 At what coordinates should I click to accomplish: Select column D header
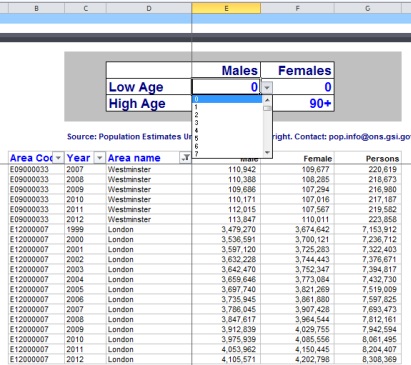point(149,8)
